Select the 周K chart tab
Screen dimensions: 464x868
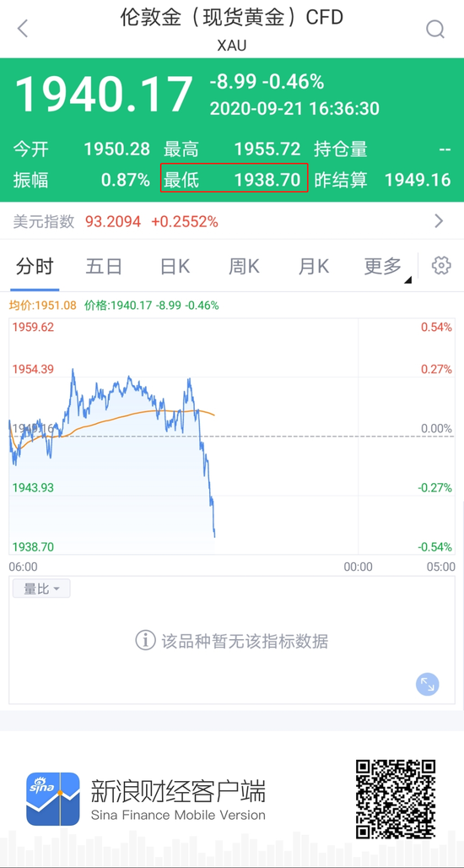(x=244, y=266)
